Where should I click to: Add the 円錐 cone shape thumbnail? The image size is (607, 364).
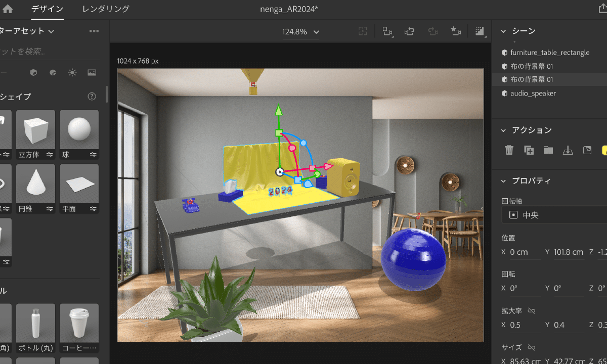[35, 184]
